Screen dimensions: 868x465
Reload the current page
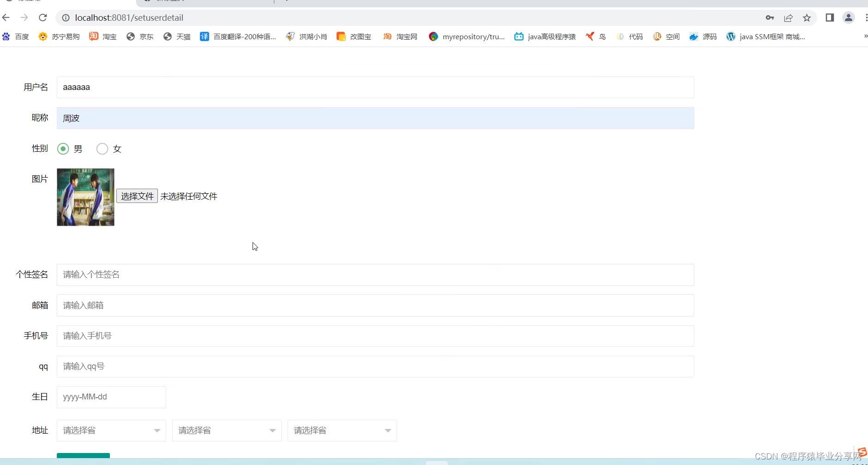(x=43, y=18)
